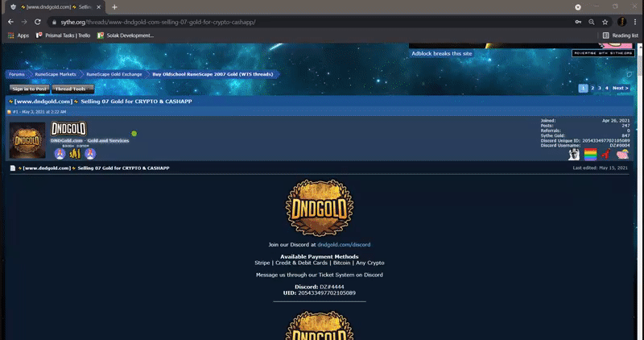Open post #1 permalink date
The height and width of the screenshot is (340, 644).
[x=39, y=112]
